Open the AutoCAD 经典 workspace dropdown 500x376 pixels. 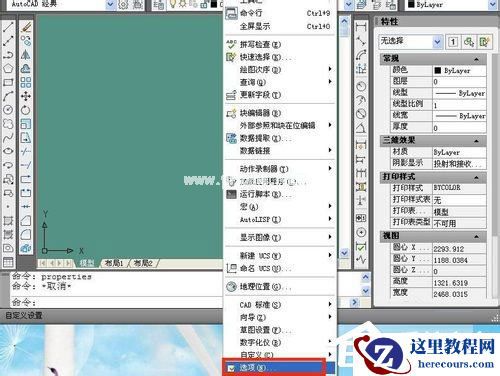tap(110, 5)
